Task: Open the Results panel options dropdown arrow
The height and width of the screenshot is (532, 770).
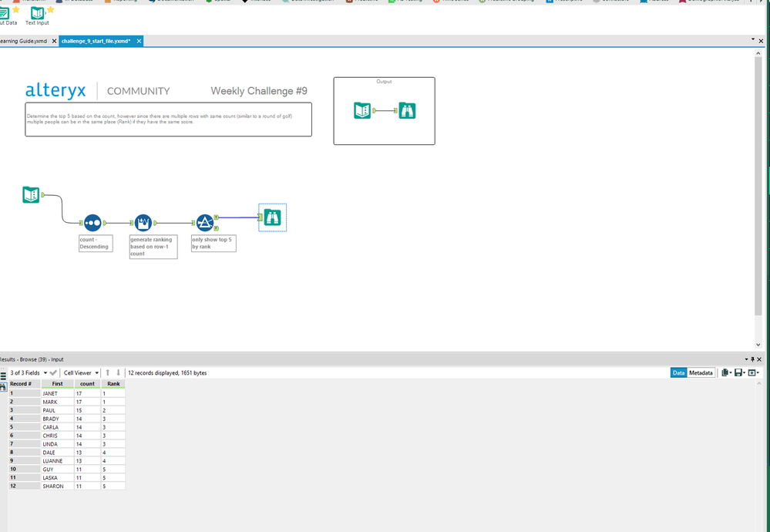Action: coord(746,359)
